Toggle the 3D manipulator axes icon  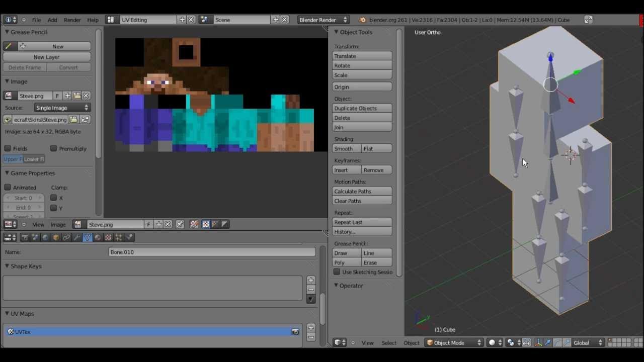[539, 342]
